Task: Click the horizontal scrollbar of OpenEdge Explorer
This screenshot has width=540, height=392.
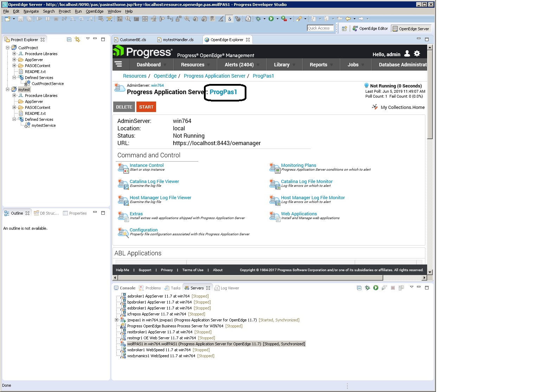Action: click(x=246, y=277)
